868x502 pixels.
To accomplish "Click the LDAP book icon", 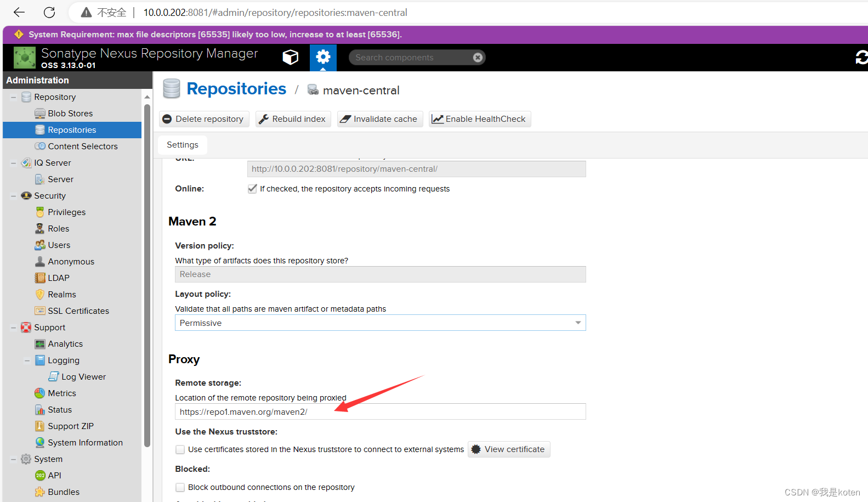I will [x=40, y=278].
